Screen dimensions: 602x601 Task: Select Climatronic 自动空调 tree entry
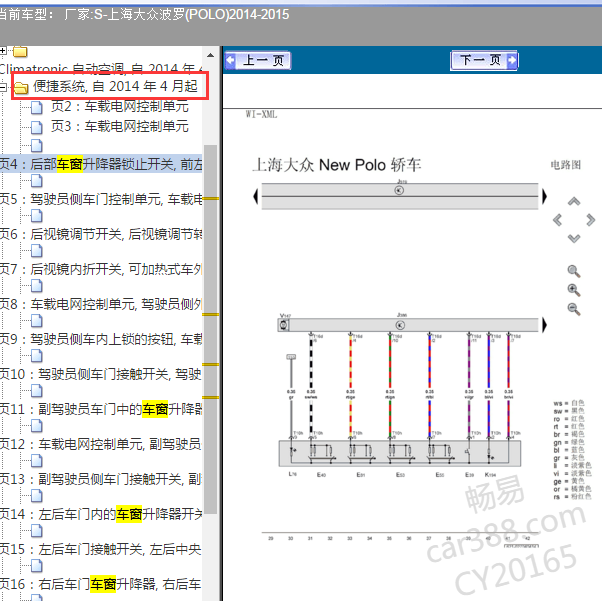101,69
